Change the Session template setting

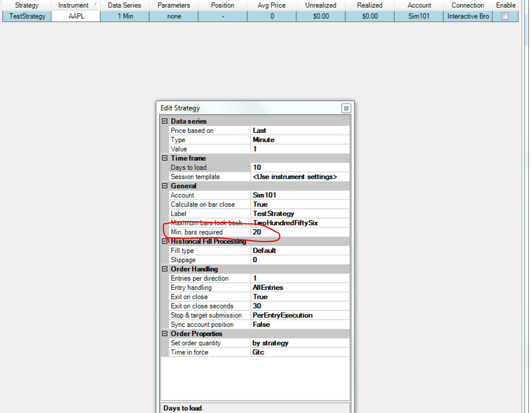[x=300, y=176]
